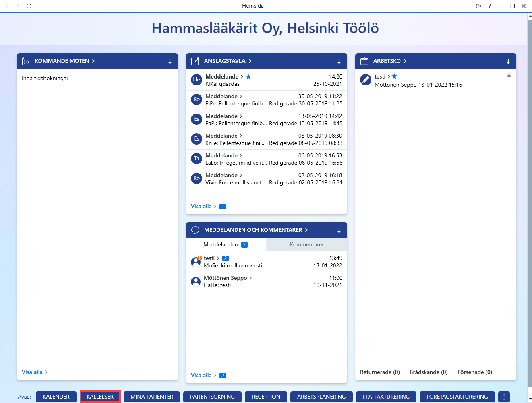Toggle star on testi work queue item

point(394,76)
